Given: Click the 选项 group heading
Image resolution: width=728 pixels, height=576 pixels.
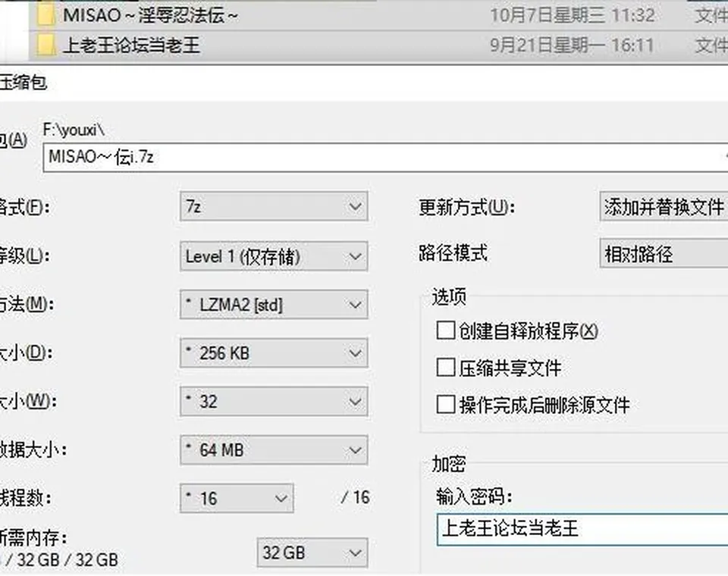Looking at the screenshot, I should 449,297.
